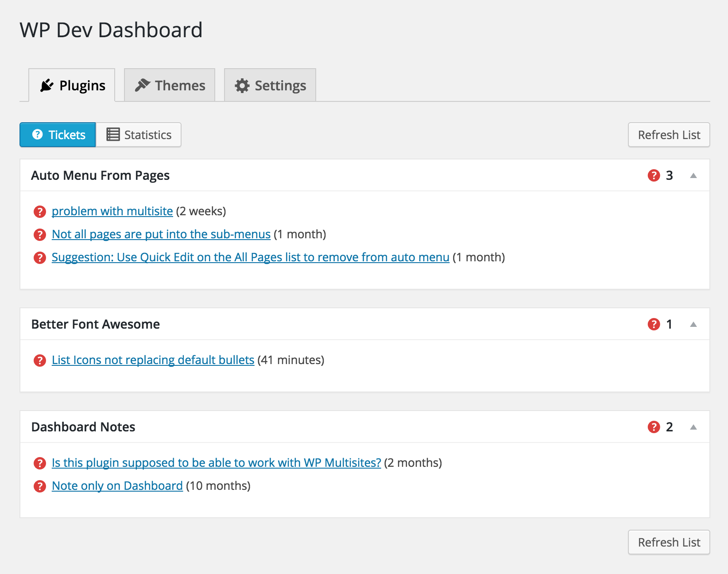The width and height of the screenshot is (728, 574).
Task: Open the Quick Edit suggestion ticket link
Action: click(251, 257)
